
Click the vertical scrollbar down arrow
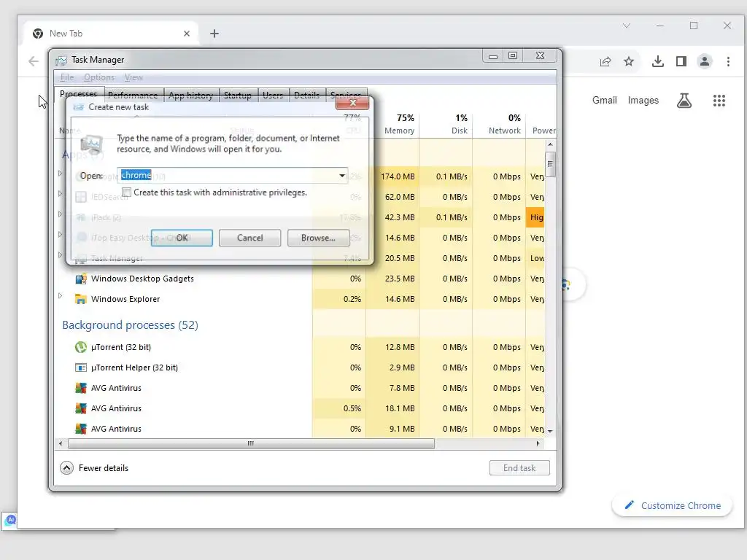[x=550, y=431]
